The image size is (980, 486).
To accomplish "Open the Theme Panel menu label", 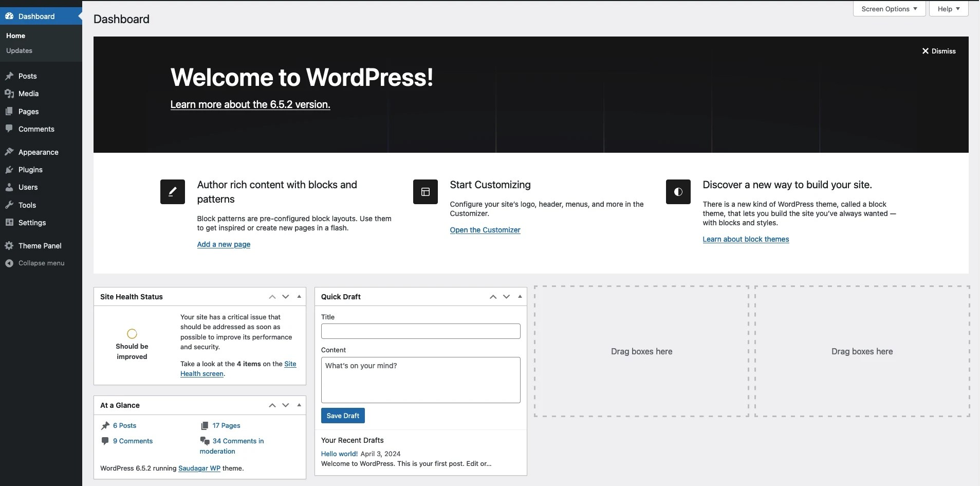I will (x=40, y=246).
